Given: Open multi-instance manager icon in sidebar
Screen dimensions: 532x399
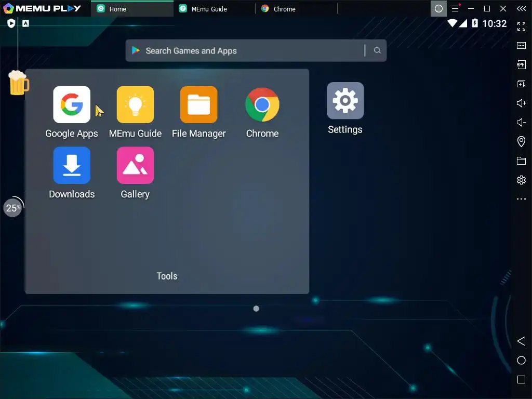Looking at the screenshot, I should pyautogui.click(x=521, y=84).
